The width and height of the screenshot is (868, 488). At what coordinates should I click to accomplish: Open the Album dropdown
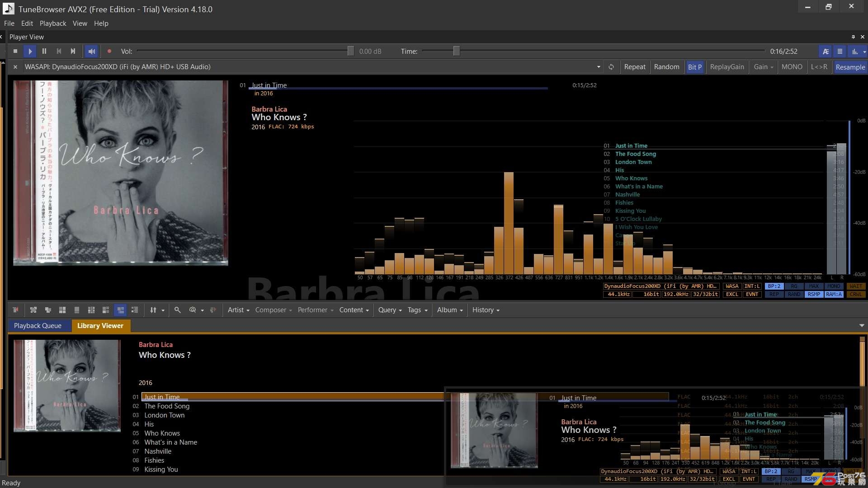click(x=450, y=310)
